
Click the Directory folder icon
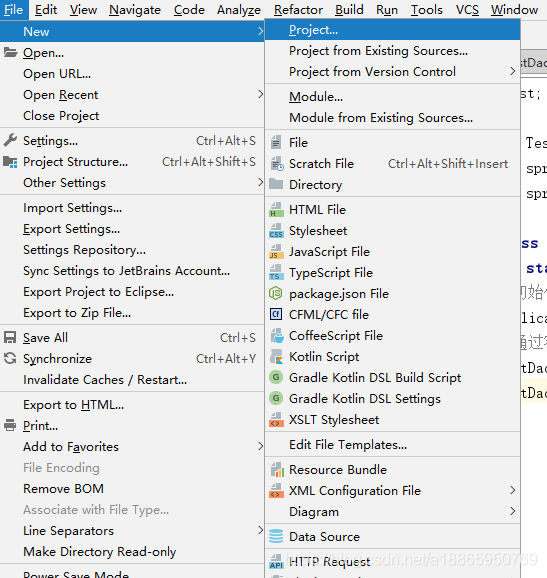point(276,184)
